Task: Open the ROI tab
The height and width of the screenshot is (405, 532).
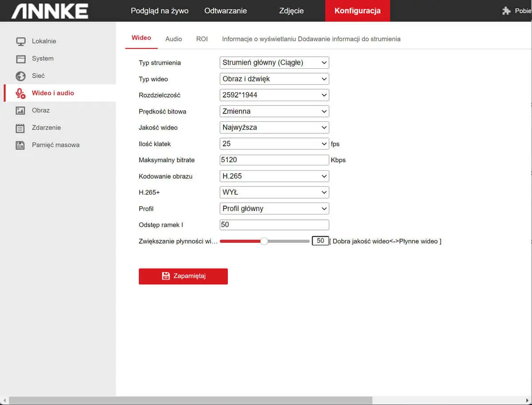Action: click(x=202, y=39)
